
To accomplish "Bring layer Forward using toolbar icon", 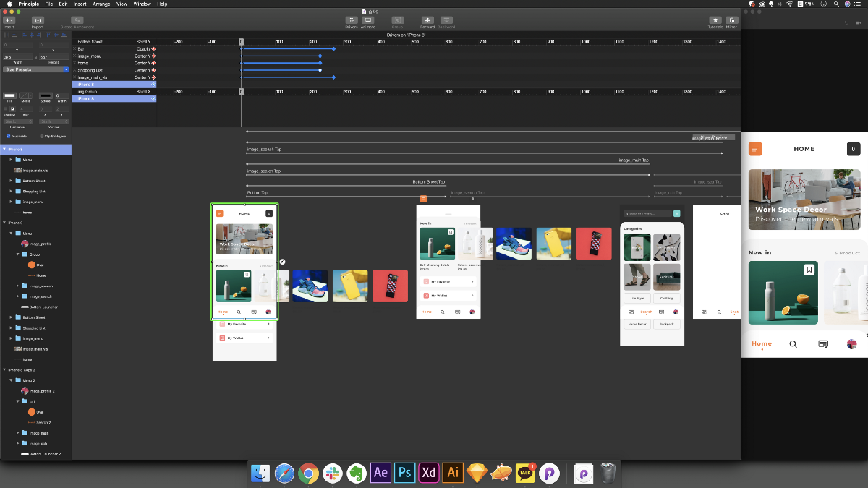I will (427, 20).
